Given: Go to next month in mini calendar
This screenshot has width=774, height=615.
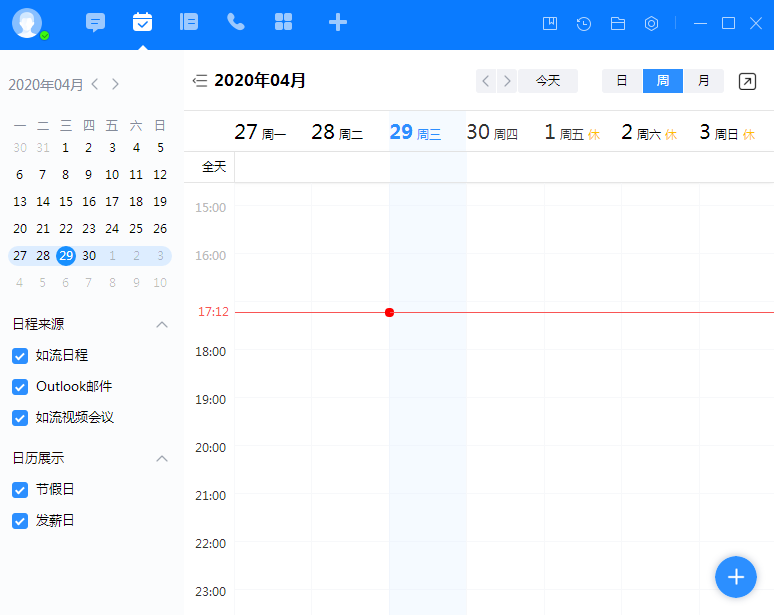Looking at the screenshot, I should 115,84.
